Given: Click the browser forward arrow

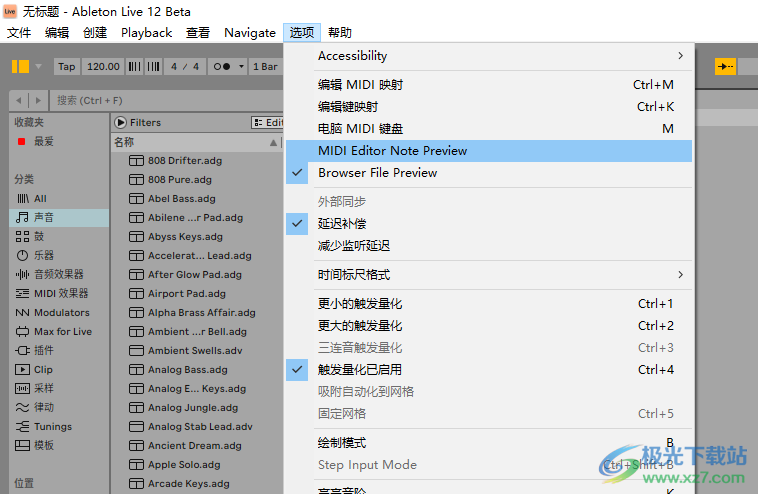Looking at the screenshot, I should coord(38,101).
